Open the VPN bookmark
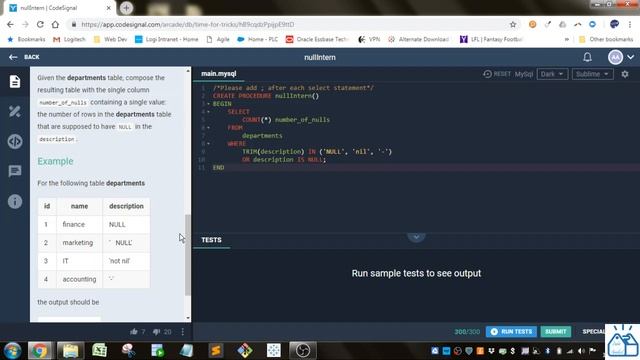The height and width of the screenshot is (360, 640). [369, 39]
